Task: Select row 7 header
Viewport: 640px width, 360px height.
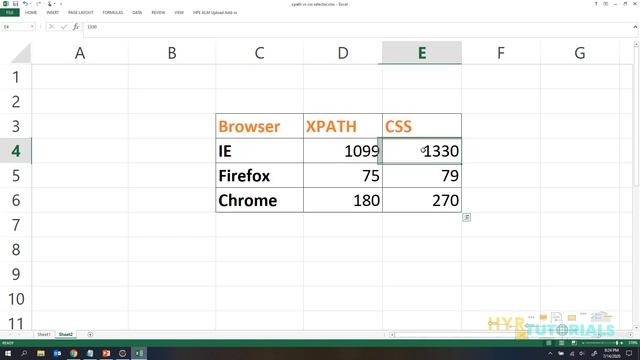Action: point(16,225)
